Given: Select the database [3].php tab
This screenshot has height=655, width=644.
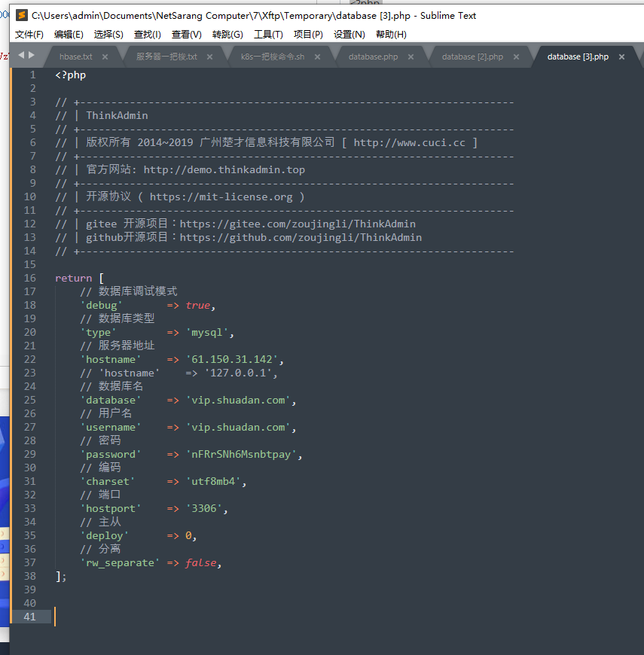Looking at the screenshot, I should (x=578, y=56).
